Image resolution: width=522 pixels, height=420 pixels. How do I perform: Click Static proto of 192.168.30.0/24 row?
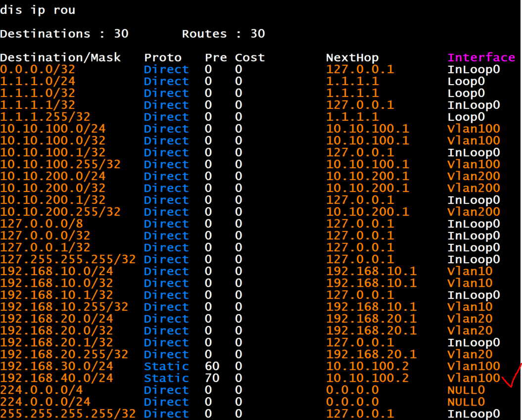(166, 366)
